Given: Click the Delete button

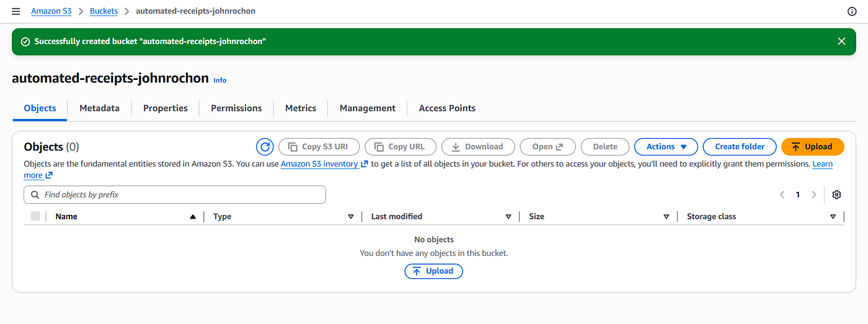Looking at the screenshot, I should 605,147.
